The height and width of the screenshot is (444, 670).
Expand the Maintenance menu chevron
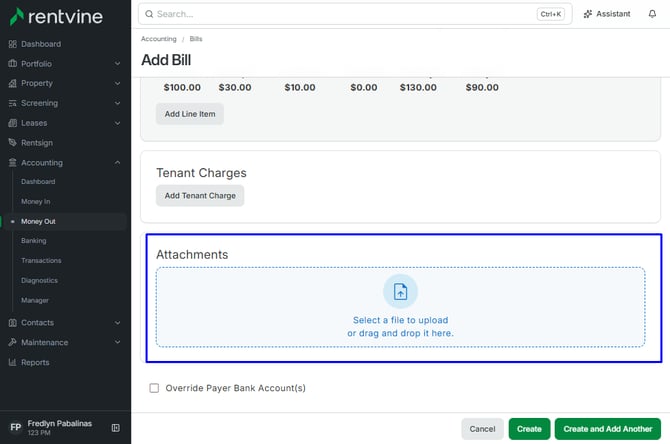tap(118, 342)
